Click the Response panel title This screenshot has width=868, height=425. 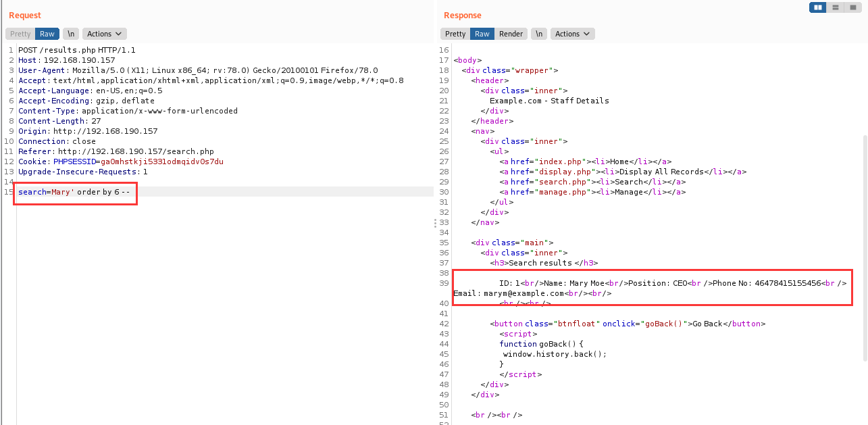pos(463,15)
